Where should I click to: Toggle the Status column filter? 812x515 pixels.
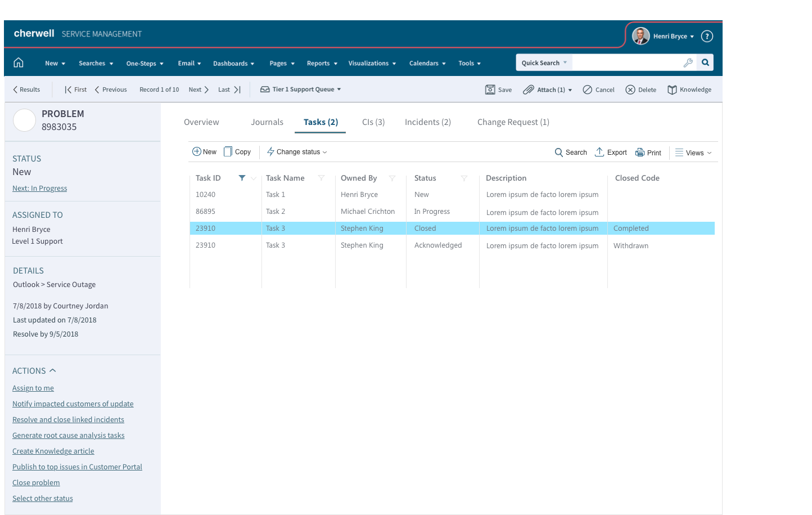464,178
